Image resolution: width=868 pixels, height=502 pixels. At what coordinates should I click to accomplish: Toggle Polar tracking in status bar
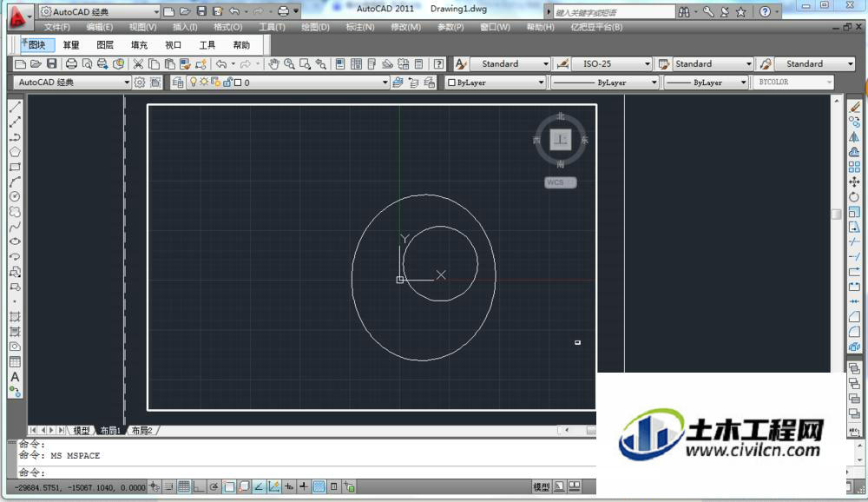214,487
